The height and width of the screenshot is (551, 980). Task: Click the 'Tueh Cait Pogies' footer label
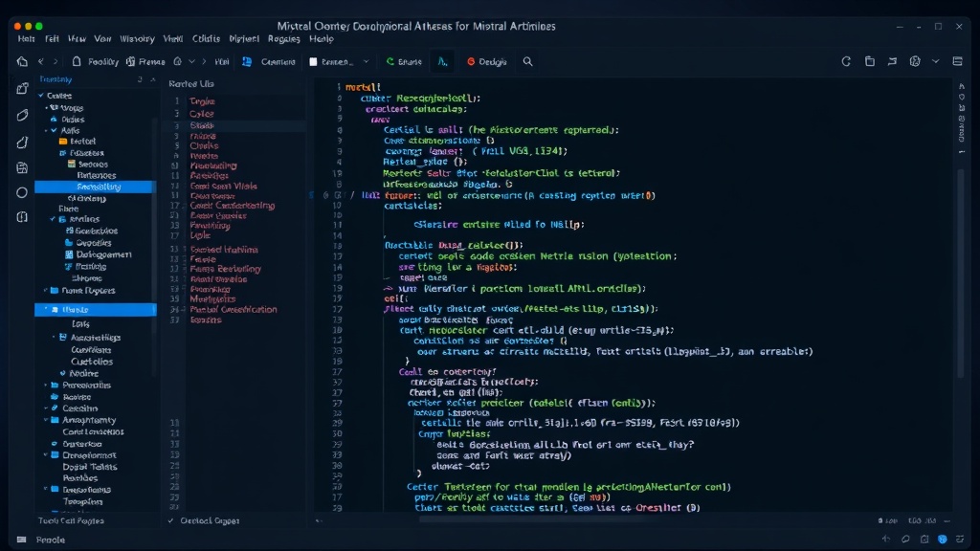point(71,520)
